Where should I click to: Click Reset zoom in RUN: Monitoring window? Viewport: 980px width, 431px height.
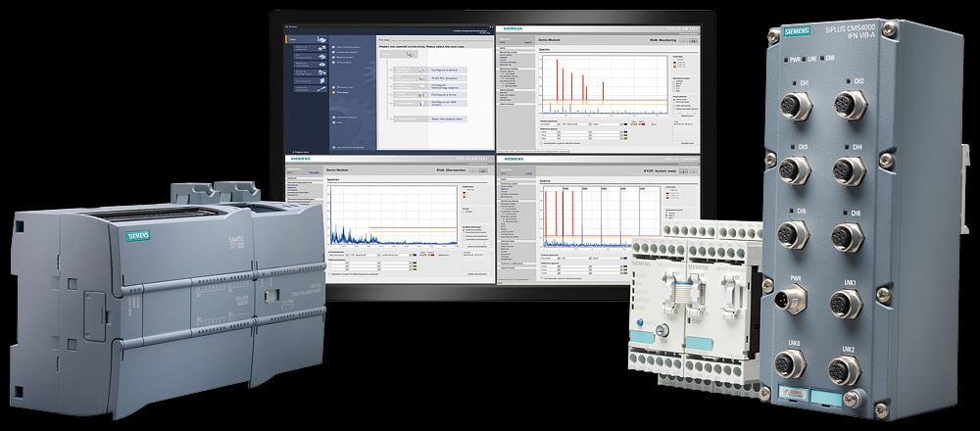click(x=687, y=116)
